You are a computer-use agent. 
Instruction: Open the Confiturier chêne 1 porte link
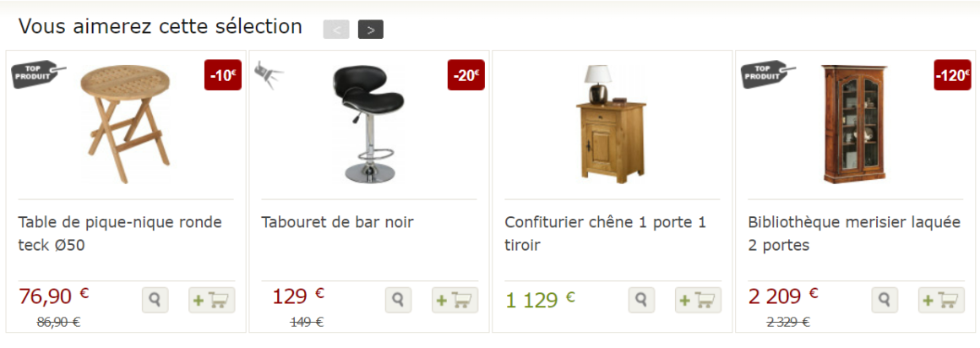click(605, 234)
